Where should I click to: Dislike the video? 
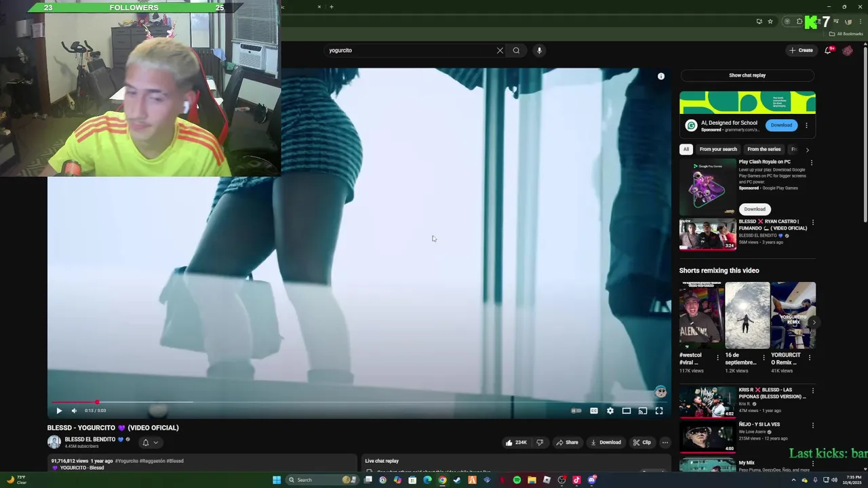(x=540, y=443)
